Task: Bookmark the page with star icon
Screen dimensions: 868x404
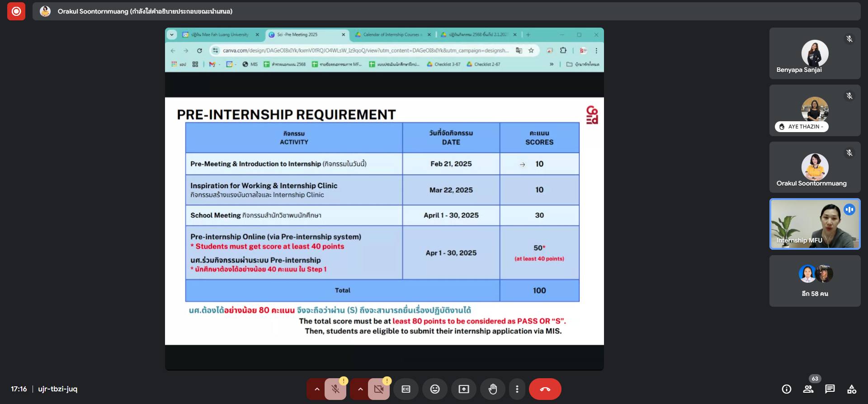Action: [531, 51]
